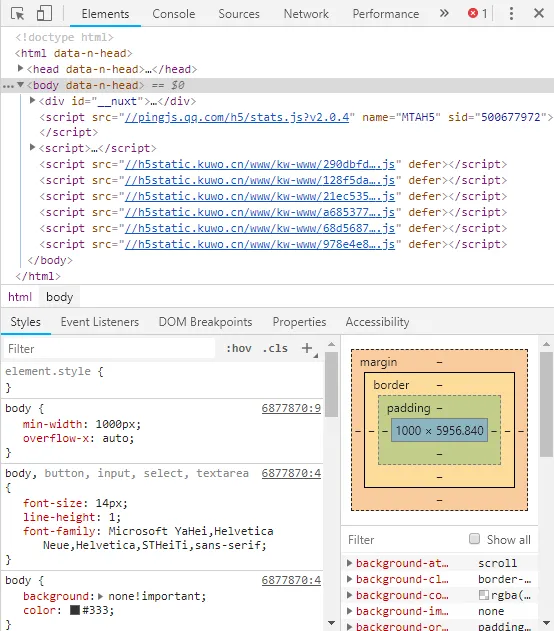This screenshot has height=631, width=554.
Task: Toggle the device toolbar icon
Action: [44, 13]
